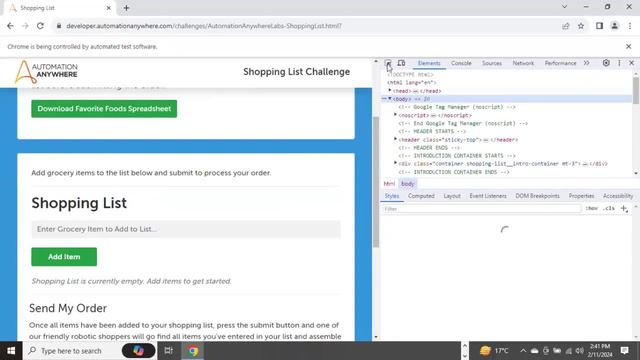Select the Styles sub-tab
The width and height of the screenshot is (640, 360).
pos(392,196)
